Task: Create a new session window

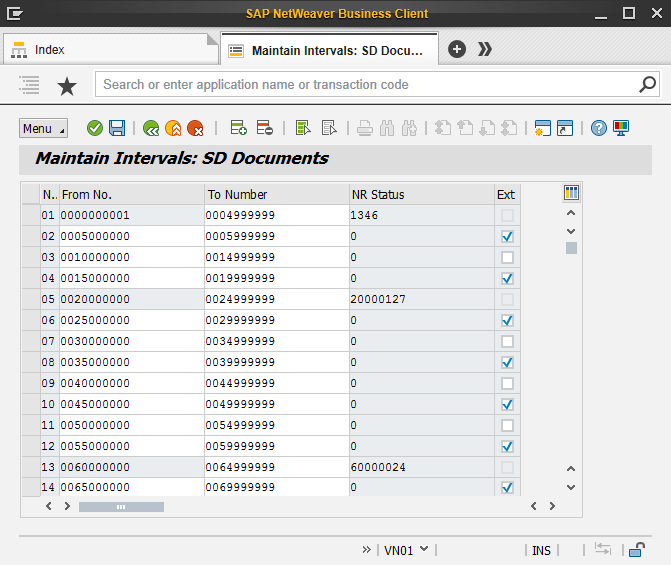Action: click(543, 128)
